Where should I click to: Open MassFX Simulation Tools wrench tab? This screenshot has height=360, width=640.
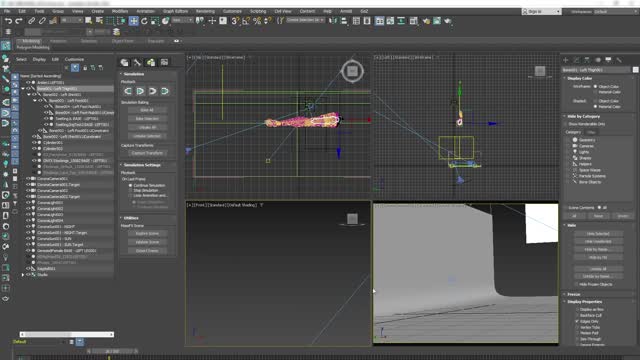pyautogui.click(x=138, y=62)
